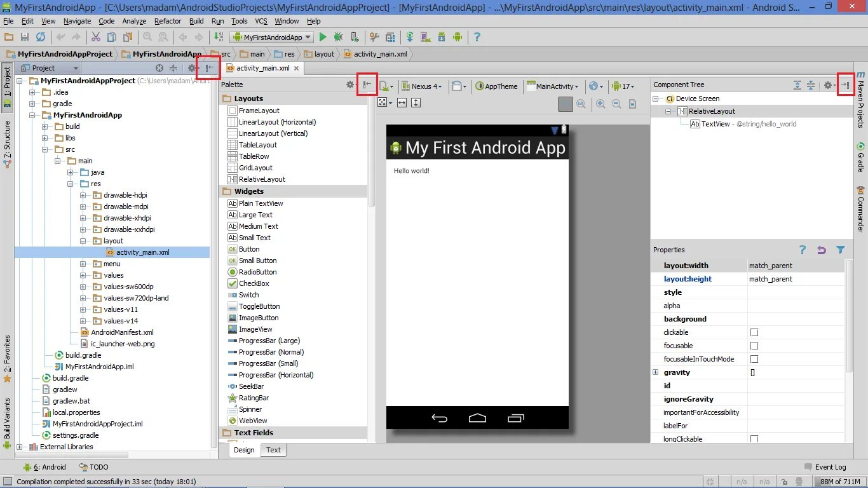The height and width of the screenshot is (488, 868).
Task: Open the Android Device Monitor icon
Action: click(x=458, y=37)
